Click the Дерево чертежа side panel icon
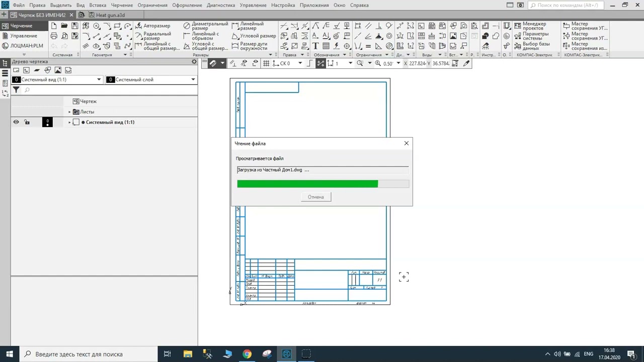The image size is (644, 362). click(5, 63)
